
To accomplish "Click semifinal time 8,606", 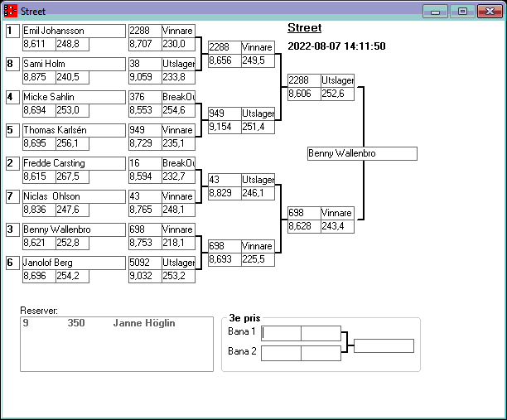I will click(304, 94).
